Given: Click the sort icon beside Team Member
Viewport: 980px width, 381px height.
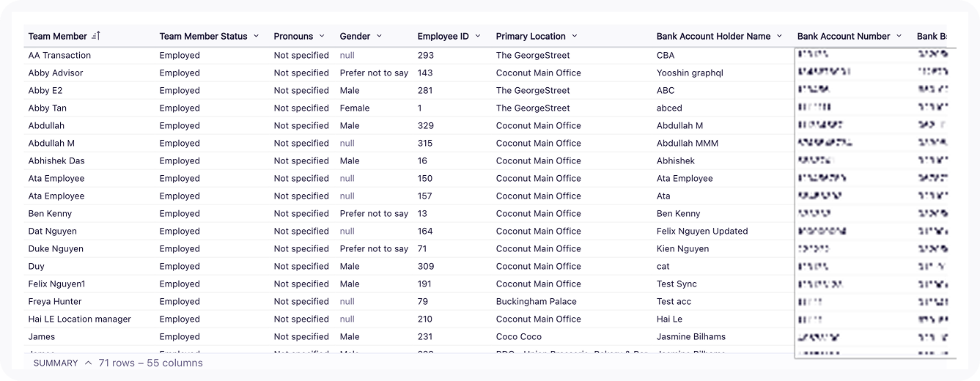Looking at the screenshot, I should coord(96,36).
